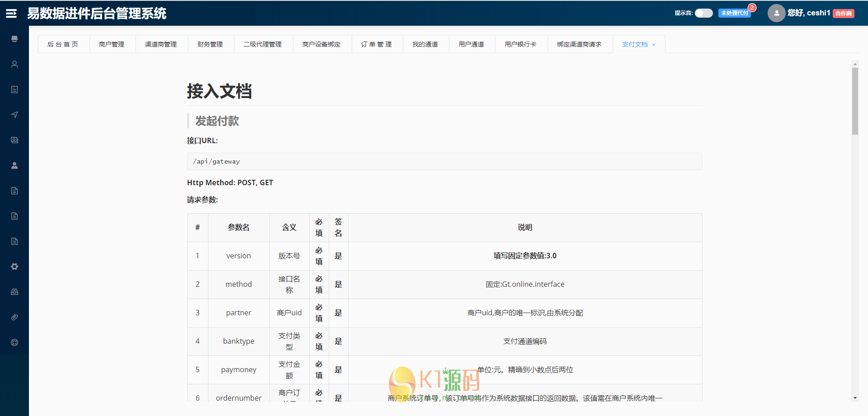
Task: Click the /api/gateway code block
Action: point(444,161)
